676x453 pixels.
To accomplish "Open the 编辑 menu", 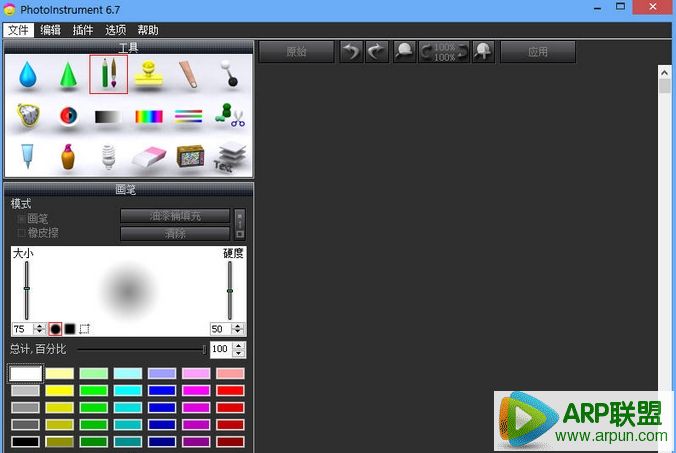I will [x=50, y=30].
